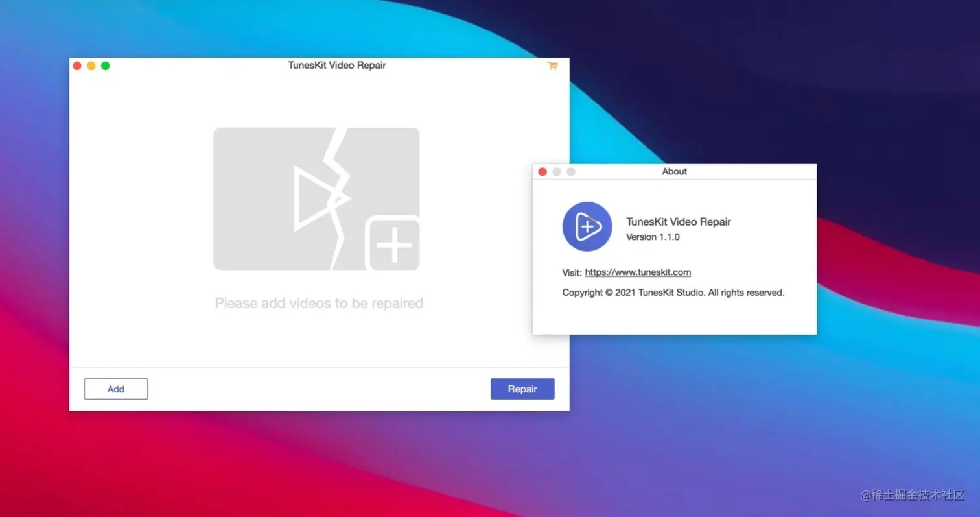Click "Please add videos to be repaired" text

tap(319, 303)
